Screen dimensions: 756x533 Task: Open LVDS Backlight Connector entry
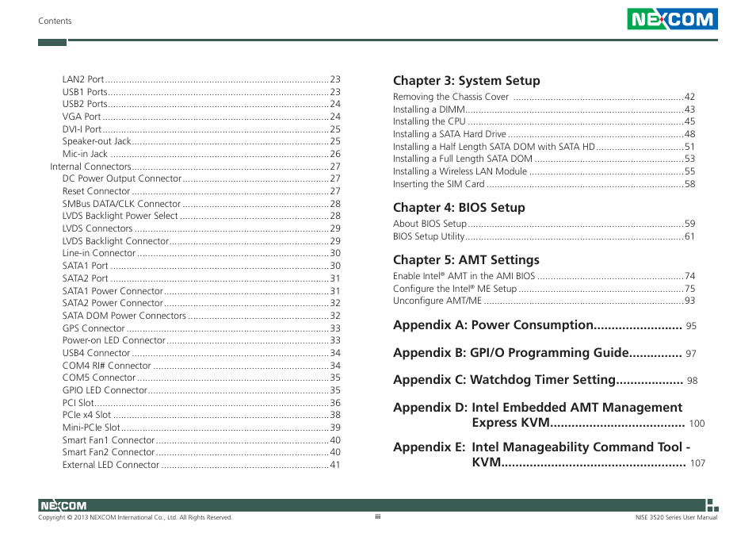point(201,240)
